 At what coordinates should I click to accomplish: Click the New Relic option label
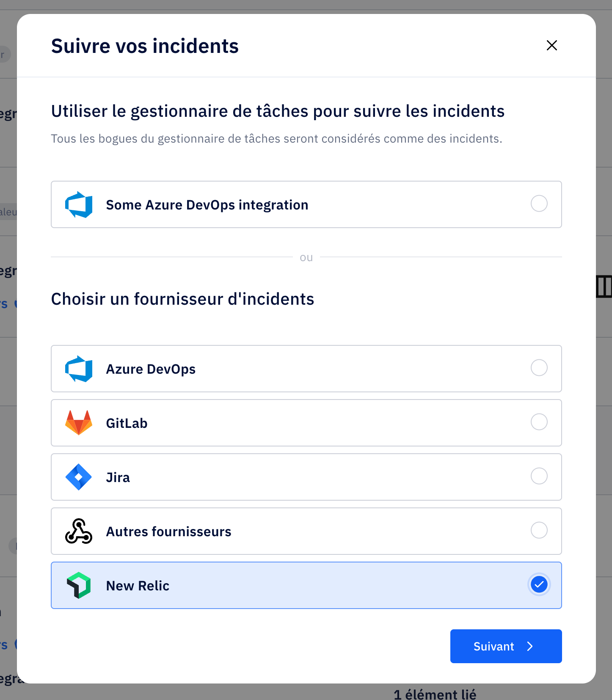(138, 586)
